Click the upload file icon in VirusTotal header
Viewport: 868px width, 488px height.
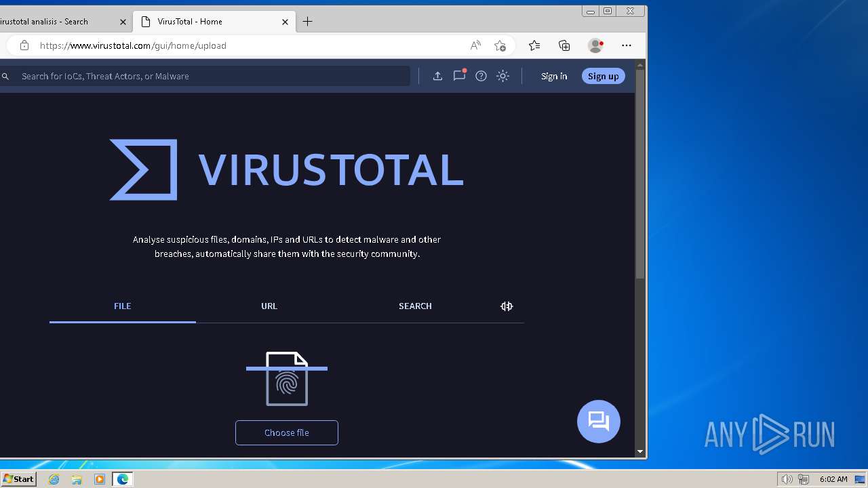tap(437, 76)
